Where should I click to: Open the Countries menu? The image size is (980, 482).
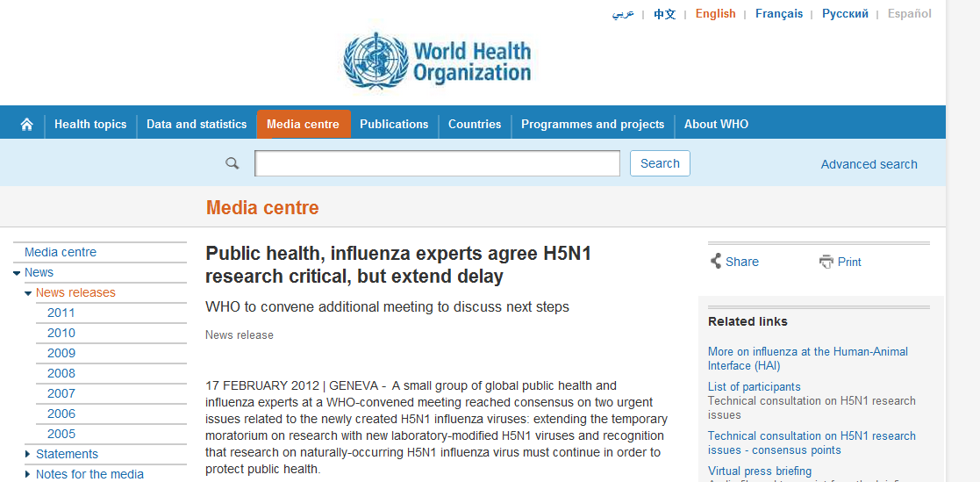tap(475, 125)
